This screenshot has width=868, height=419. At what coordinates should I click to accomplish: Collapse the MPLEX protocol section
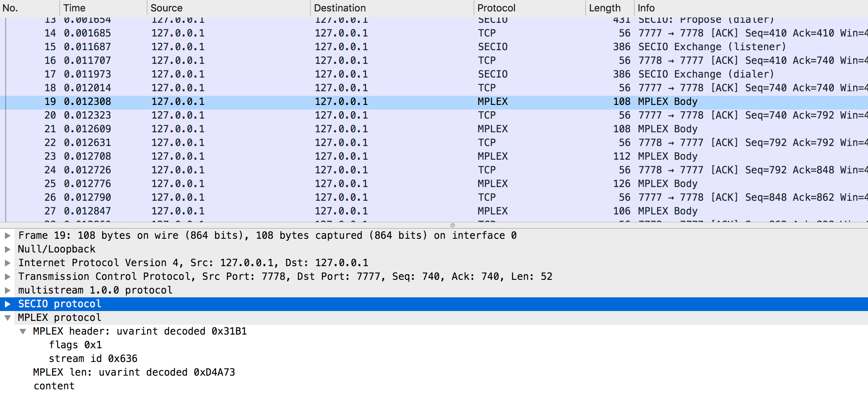point(8,318)
